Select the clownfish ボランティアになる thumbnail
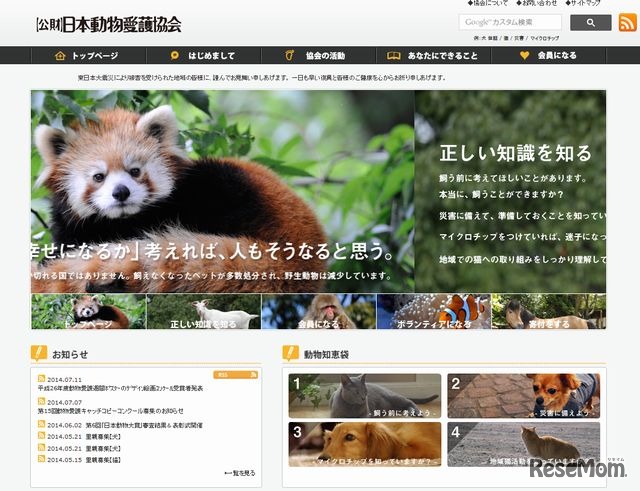Screen dimensions: 640x491 434,311
